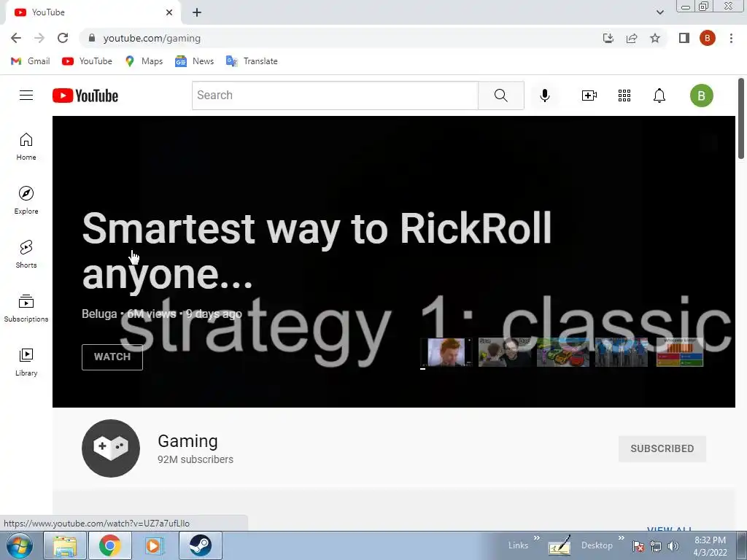Image resolution: width=747 pixels, height=560 pixels.
Task: Select the colorful cars carousel thumbnail
Action: (x=562, y=352)
